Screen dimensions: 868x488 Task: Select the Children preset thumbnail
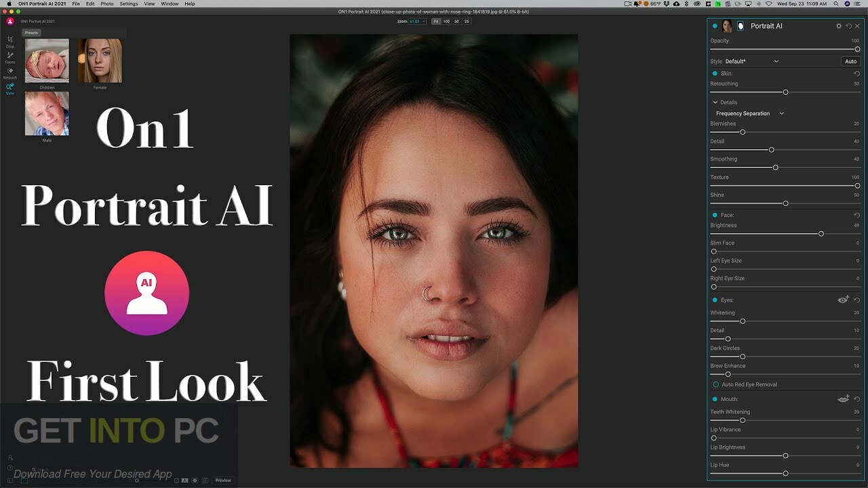47,61
